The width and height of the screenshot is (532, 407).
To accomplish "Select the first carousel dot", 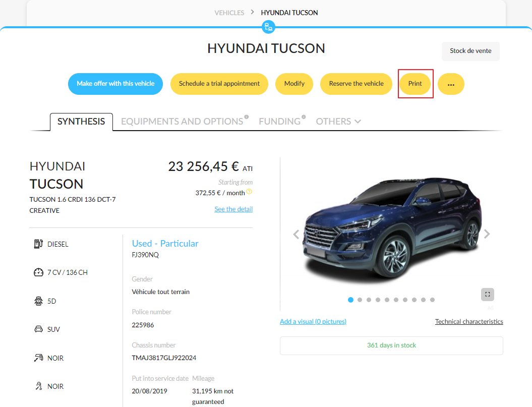I will (351, 300).
